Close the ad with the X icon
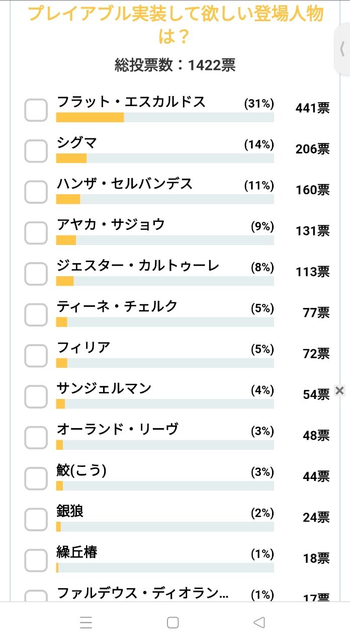Viewport: 350px width, 644px height. [339, 390]
